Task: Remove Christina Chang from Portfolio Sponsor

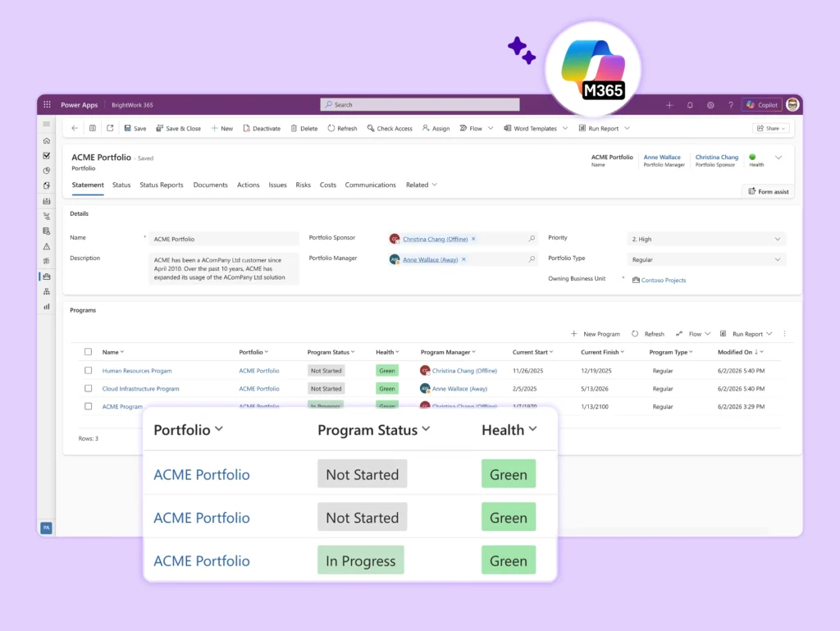Action: 473,239
